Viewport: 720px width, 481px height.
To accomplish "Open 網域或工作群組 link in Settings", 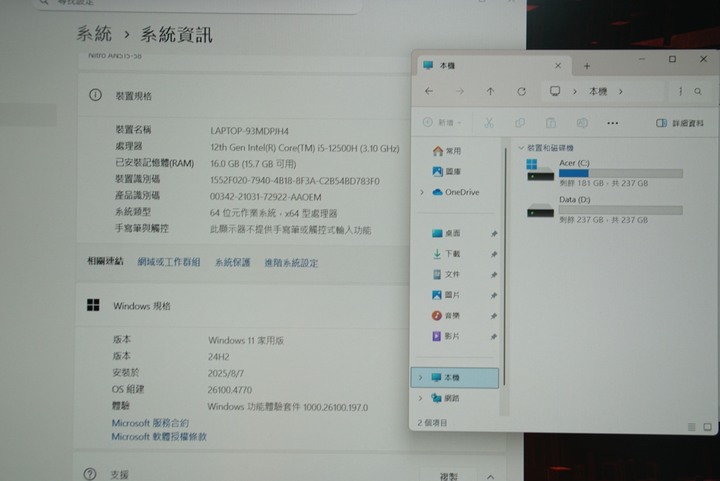I will [x=169, y=262].
